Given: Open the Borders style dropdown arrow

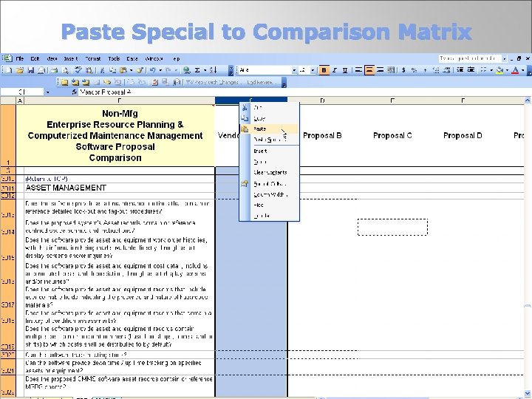Looking at the screenshot, I should (x=491, y=70).
